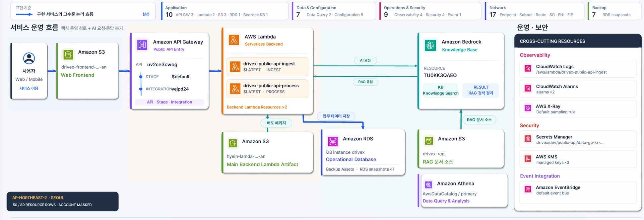Click the 배포 패키지 flow label
Image resolution: width=644 pixels, height=220 pixels.
coord(276,123)
